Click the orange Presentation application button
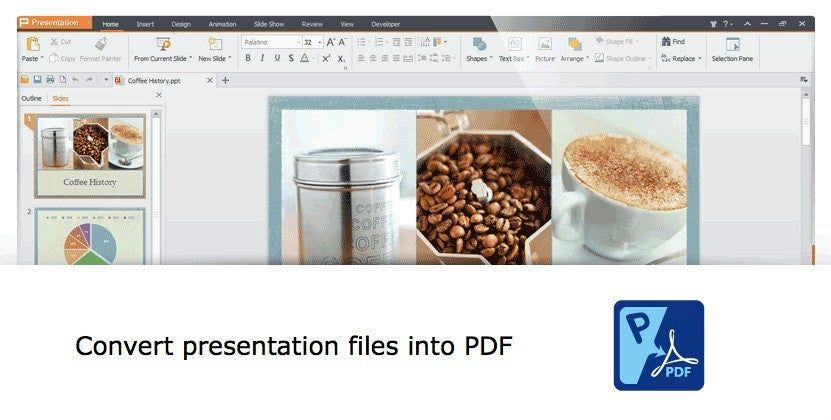 click(55, 22)
